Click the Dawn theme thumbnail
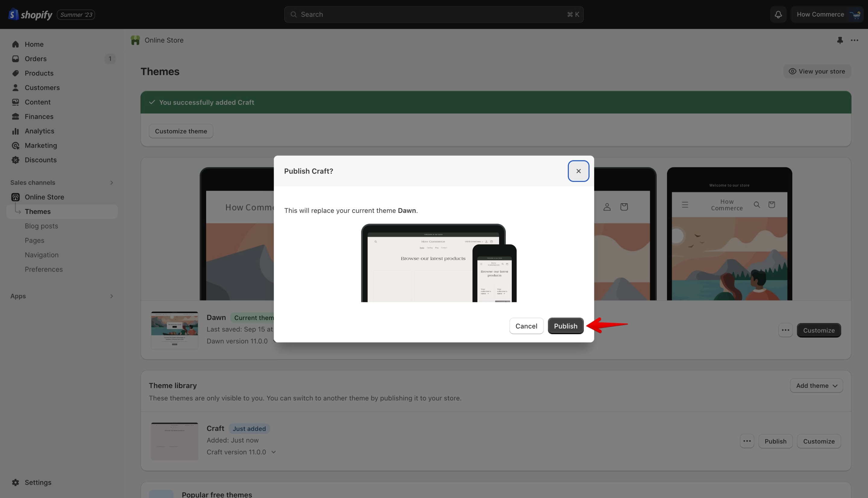868x498 pixels. pos(175,330)
